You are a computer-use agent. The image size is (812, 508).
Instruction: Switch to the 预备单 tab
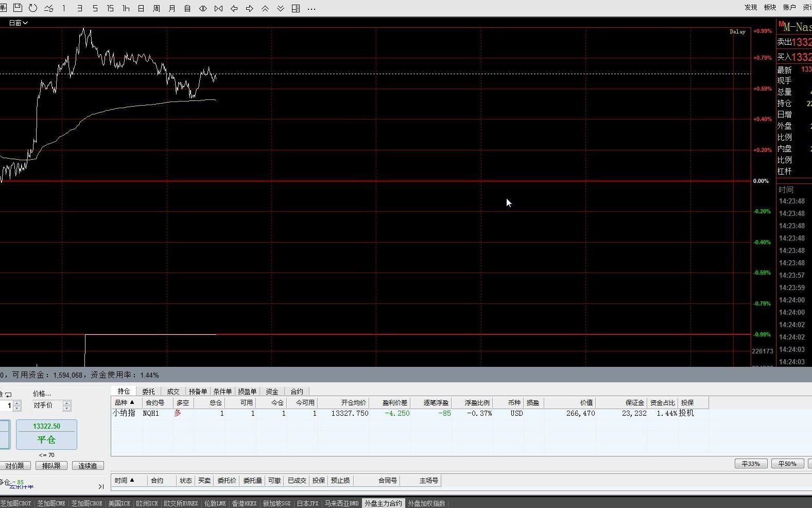point(198,392)
